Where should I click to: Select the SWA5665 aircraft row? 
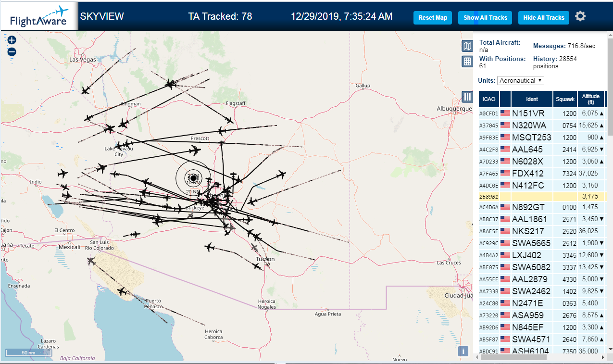542,243
